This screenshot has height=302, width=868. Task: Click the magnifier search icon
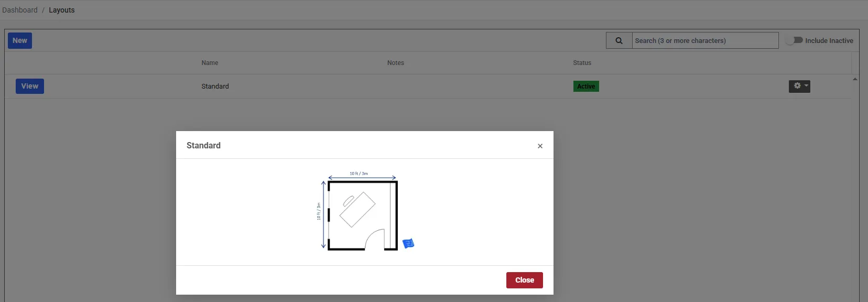coord(619,40)
